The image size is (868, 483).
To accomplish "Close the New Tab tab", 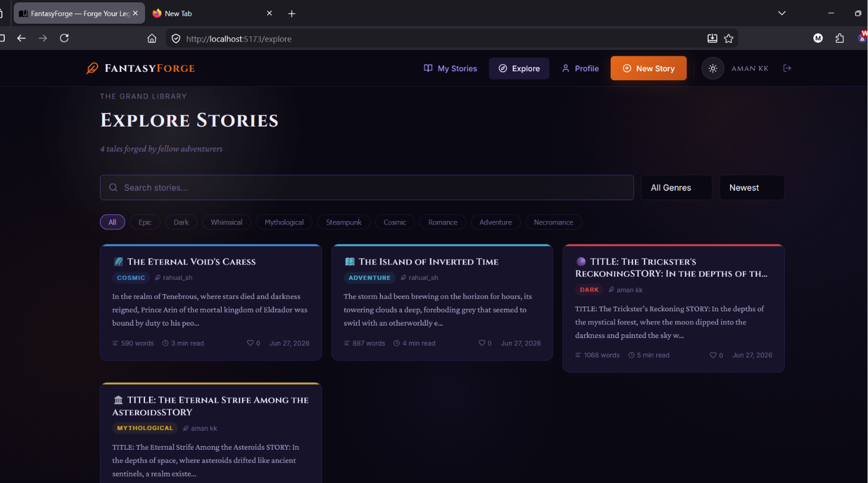I will 269,13.
